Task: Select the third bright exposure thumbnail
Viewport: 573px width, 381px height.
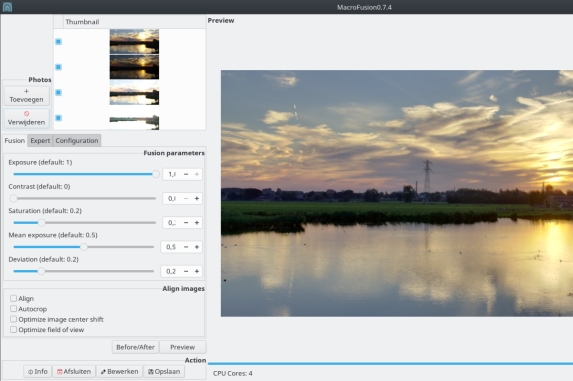Action: [x=134, y=92]
